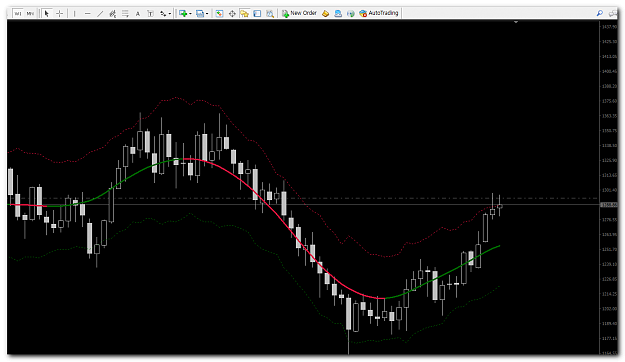Viewport: 625px width, 362px height.
Task: Open the arrows objects tool
Action: coord(163,14)
